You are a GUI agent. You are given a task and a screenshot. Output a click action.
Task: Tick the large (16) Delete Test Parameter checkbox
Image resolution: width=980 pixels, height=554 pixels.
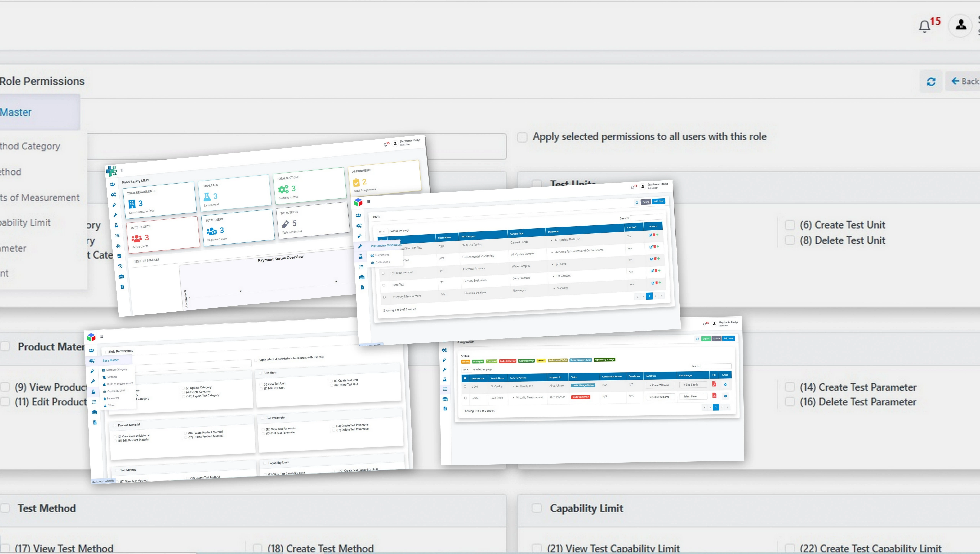(x=790, y=402)
